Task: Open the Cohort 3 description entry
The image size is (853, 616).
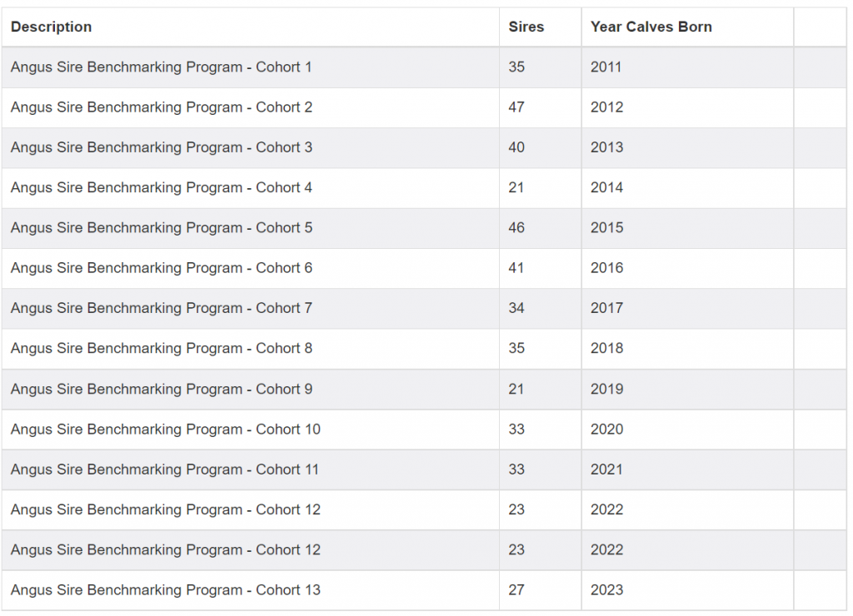Action: coord(161,147)
